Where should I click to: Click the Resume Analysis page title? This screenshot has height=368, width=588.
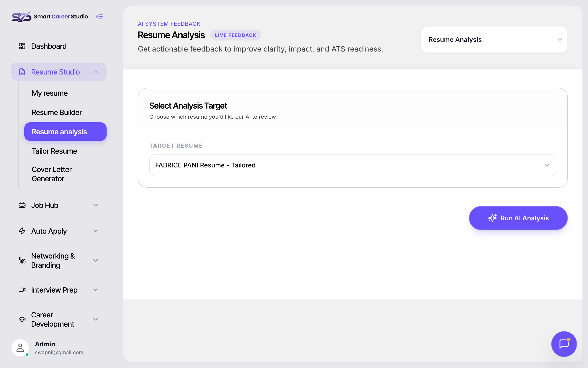[171, 35]
